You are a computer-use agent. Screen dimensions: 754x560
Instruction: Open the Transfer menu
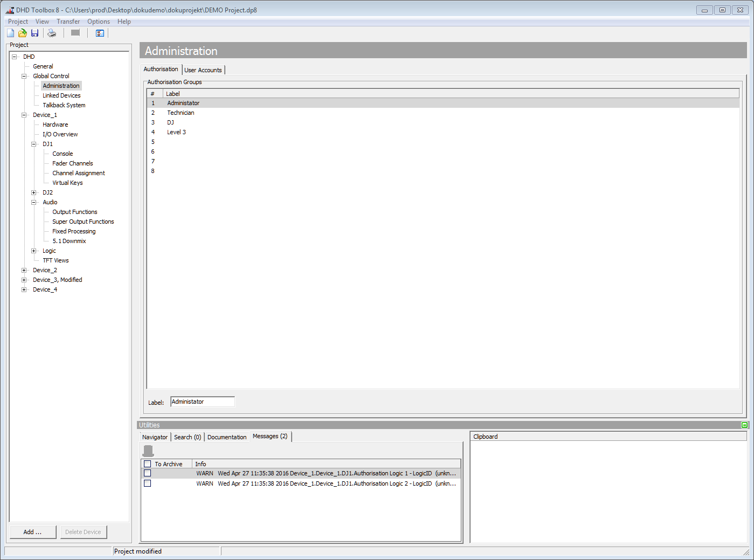click(x=68, y=22)
